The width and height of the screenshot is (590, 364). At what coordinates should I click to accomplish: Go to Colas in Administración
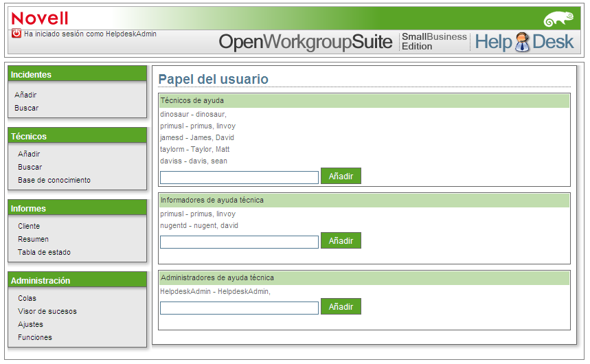point(27,298)
